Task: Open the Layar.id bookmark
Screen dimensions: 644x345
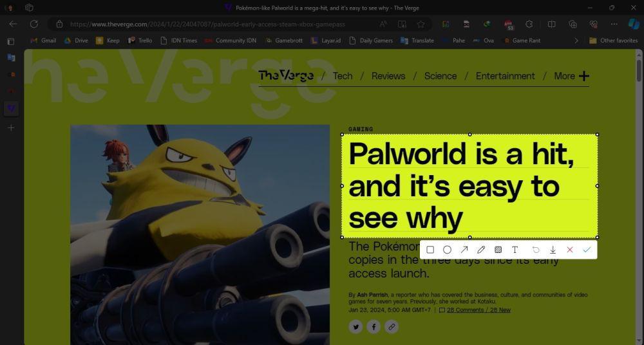Action: 326,41
